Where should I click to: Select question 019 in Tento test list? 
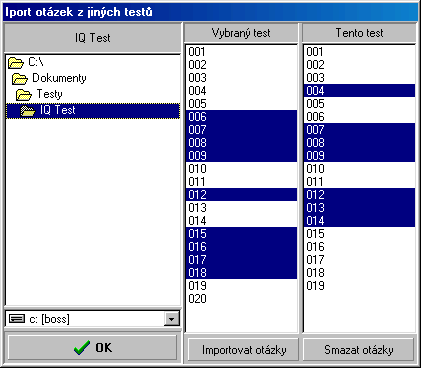(360, 286)
